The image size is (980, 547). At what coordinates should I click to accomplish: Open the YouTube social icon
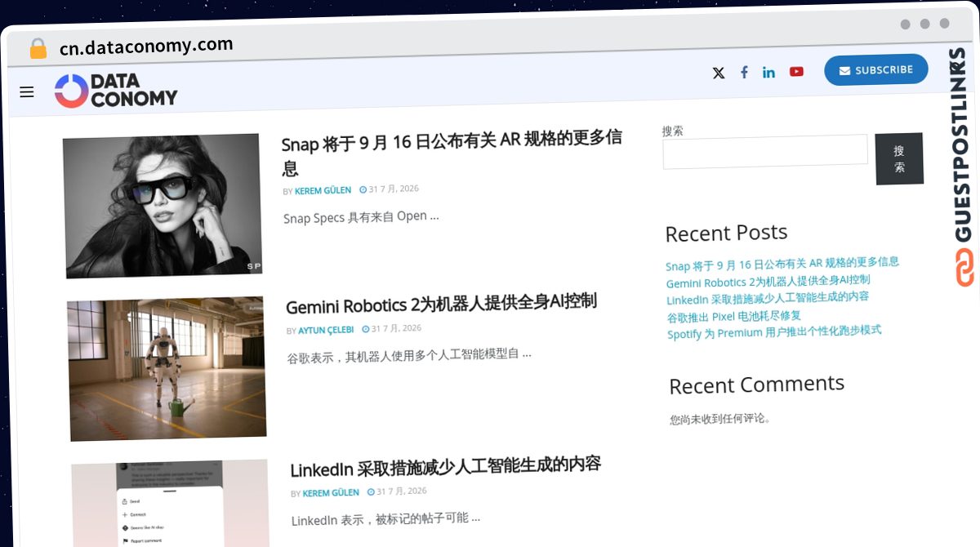pyautogui.click(x=796, y=71)
